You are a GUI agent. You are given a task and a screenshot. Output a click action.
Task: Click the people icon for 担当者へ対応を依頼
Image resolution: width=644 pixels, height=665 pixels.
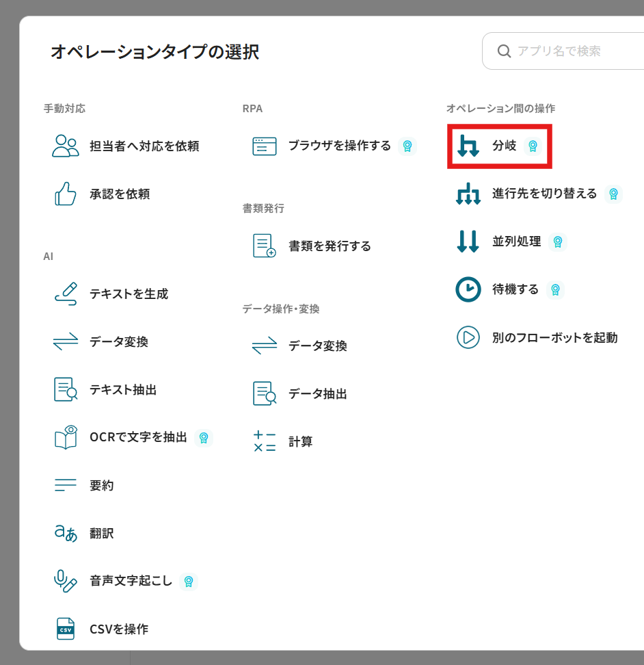(x=65, y=146)
